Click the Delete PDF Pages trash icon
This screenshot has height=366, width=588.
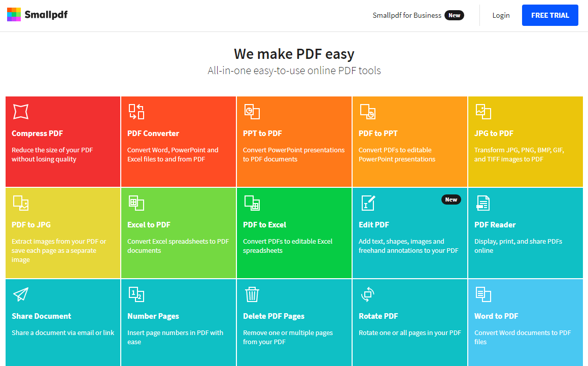[x=252, y=294]
